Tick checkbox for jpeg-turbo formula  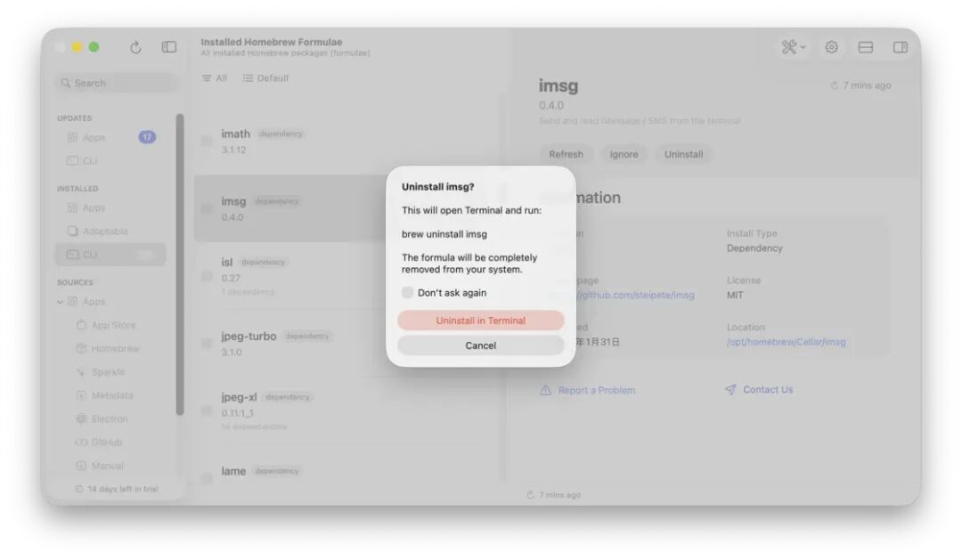207,344
